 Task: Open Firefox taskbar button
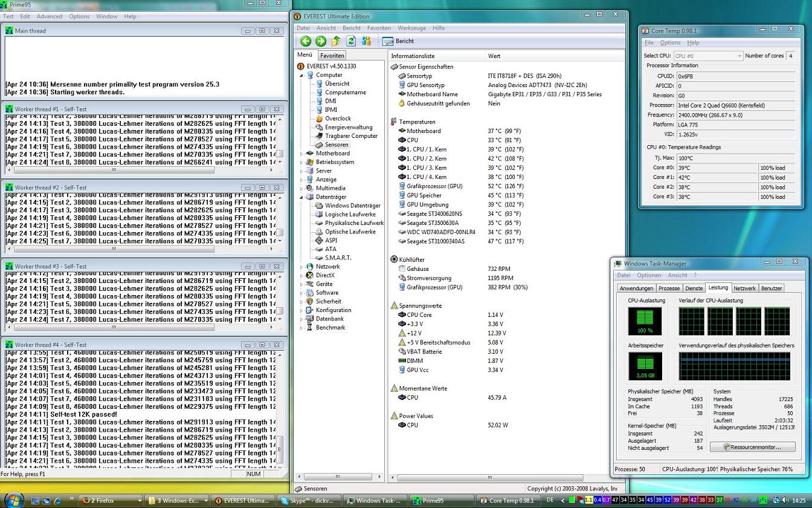coord(111,501)
